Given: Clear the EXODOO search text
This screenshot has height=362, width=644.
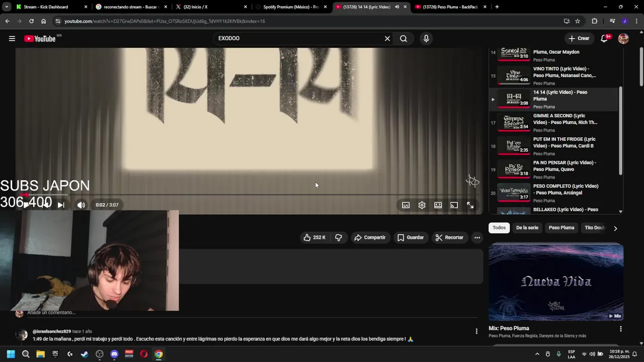Looking at the screenshot, I should [x=387, y=39].
